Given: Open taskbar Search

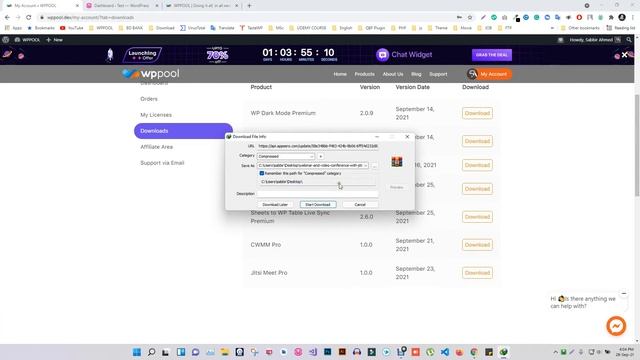Looking at the screenshot, I should (151, 352).
